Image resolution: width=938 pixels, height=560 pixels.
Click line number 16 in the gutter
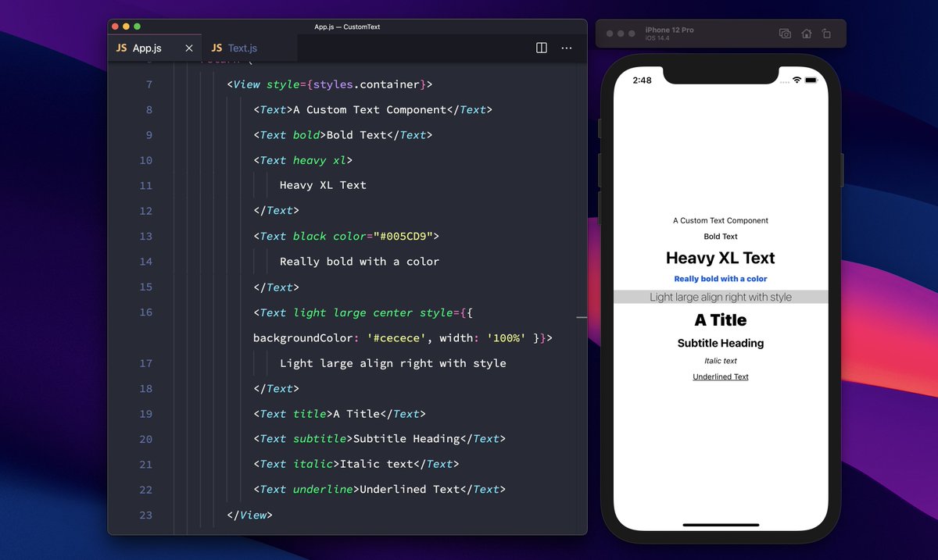coord(145,312)
